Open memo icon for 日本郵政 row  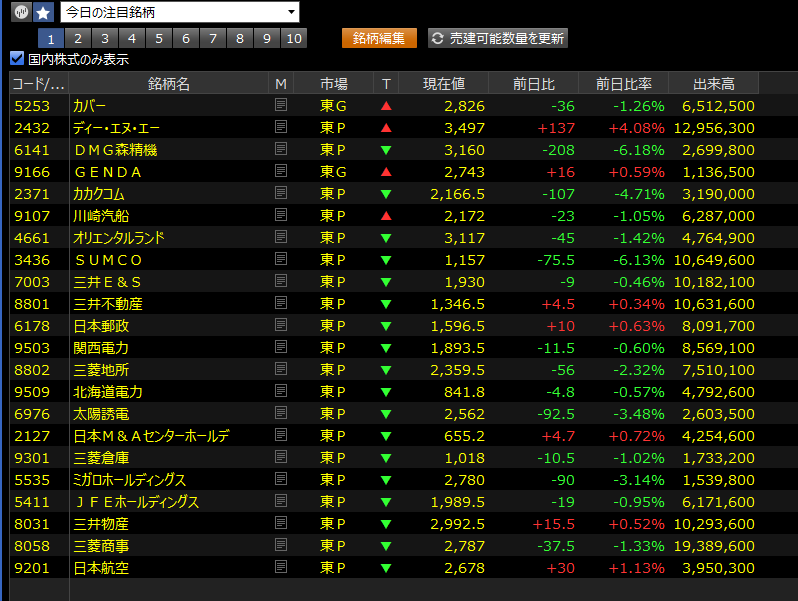point(281,325)
